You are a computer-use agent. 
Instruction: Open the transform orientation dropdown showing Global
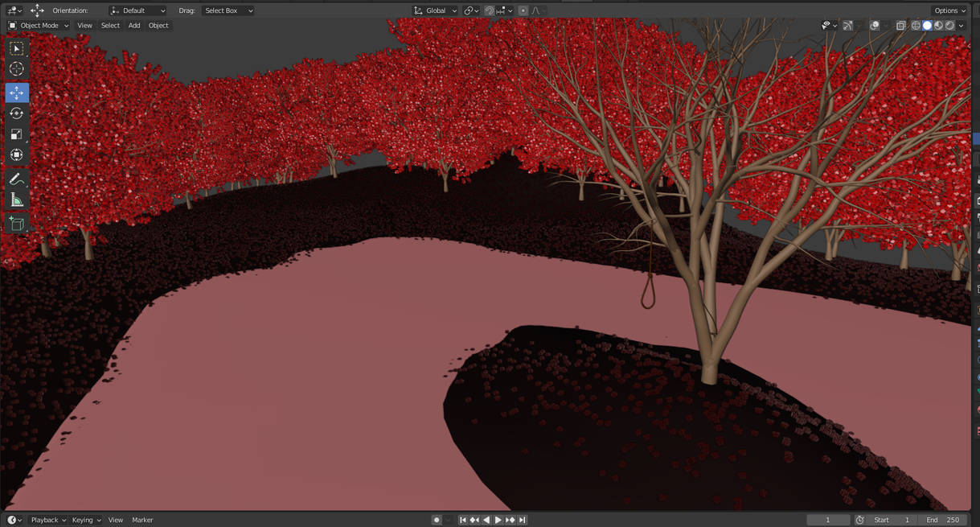coord(434,10)
